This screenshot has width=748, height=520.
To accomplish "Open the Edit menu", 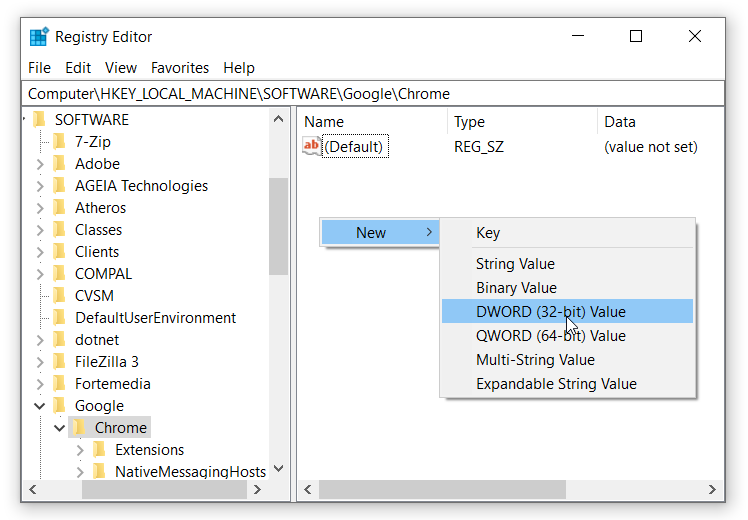I will tap(78, 68).
